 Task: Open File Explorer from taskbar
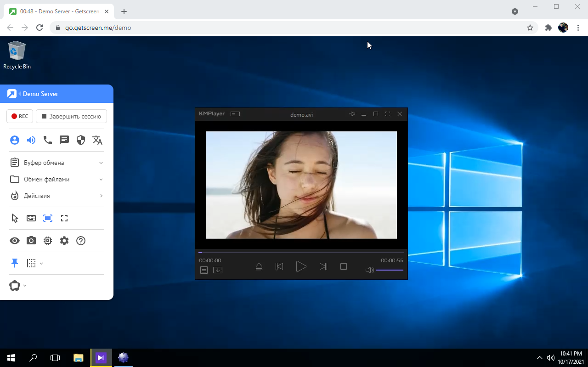(x=79, y=357)
